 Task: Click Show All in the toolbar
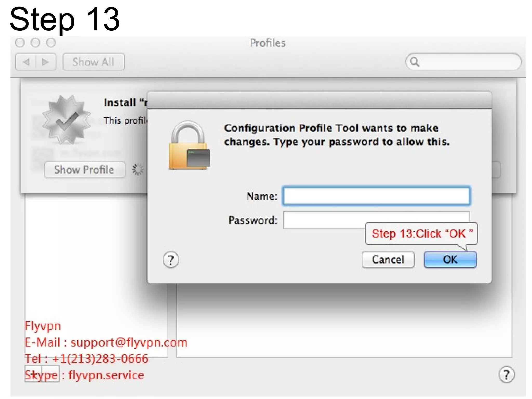pyautogui.click(x=94, y=62)
